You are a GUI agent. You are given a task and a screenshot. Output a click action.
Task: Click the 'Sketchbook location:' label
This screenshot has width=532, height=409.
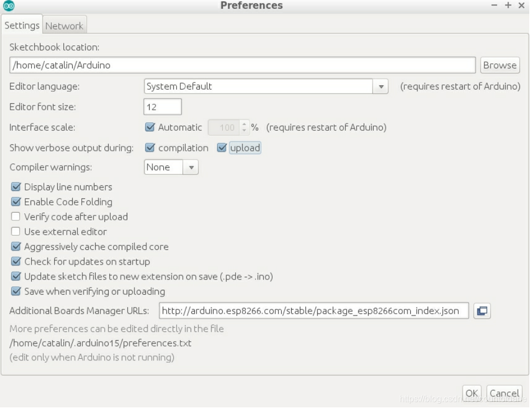coord(55,48)
